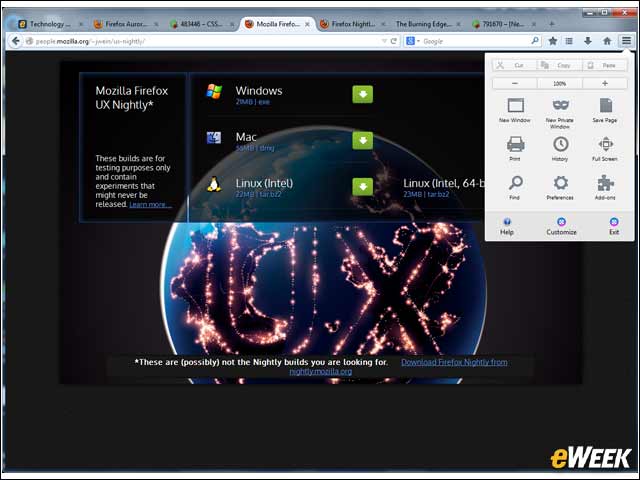Viewport: 640px width, 480px height.
Task: Open the Downloads arrow icon
Action: pyautogui.click(x=588, y=41)
